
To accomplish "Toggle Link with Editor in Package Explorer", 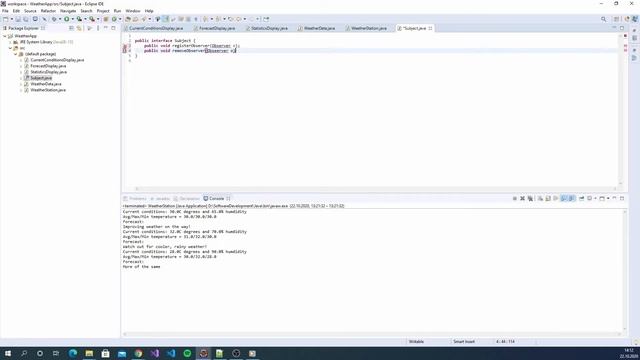I will tap(79, 28).
